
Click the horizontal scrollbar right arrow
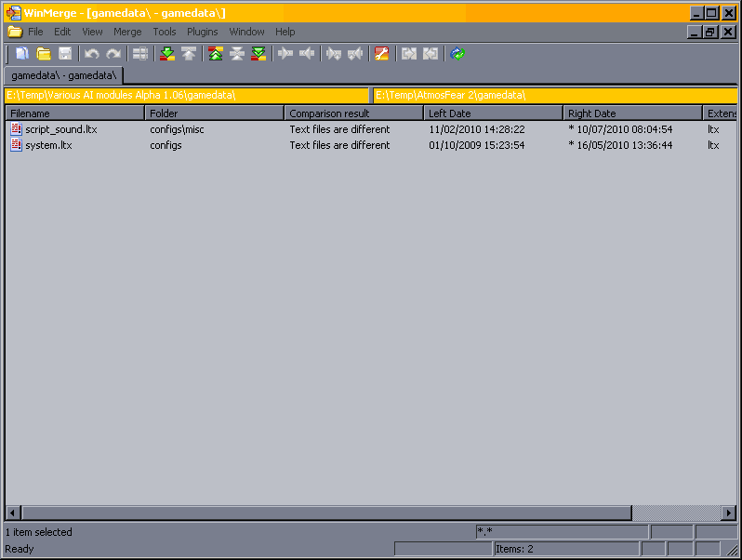coord(729,513)
